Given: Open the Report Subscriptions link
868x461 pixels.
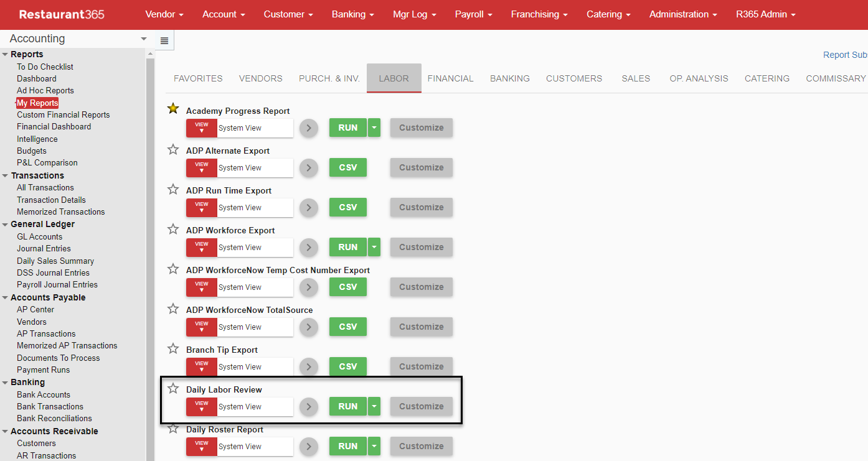Looking at the screenshot, I should [845, 55].
